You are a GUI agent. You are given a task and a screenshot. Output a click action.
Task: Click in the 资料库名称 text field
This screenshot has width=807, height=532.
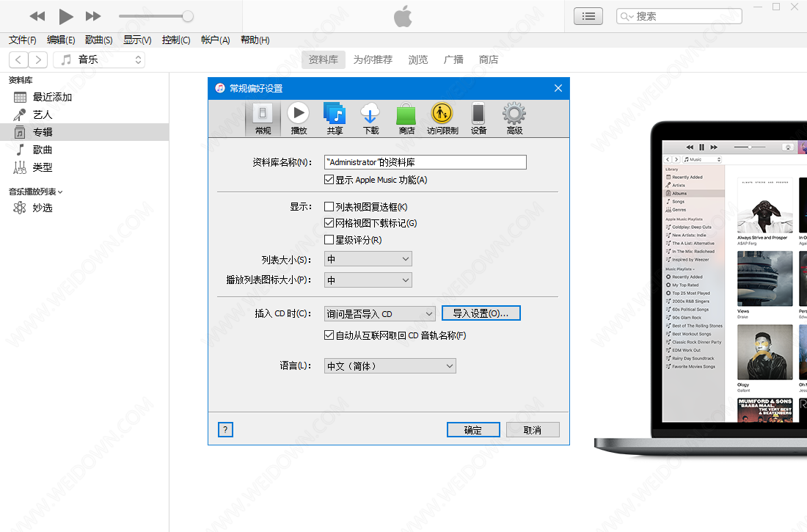point(425,162)
